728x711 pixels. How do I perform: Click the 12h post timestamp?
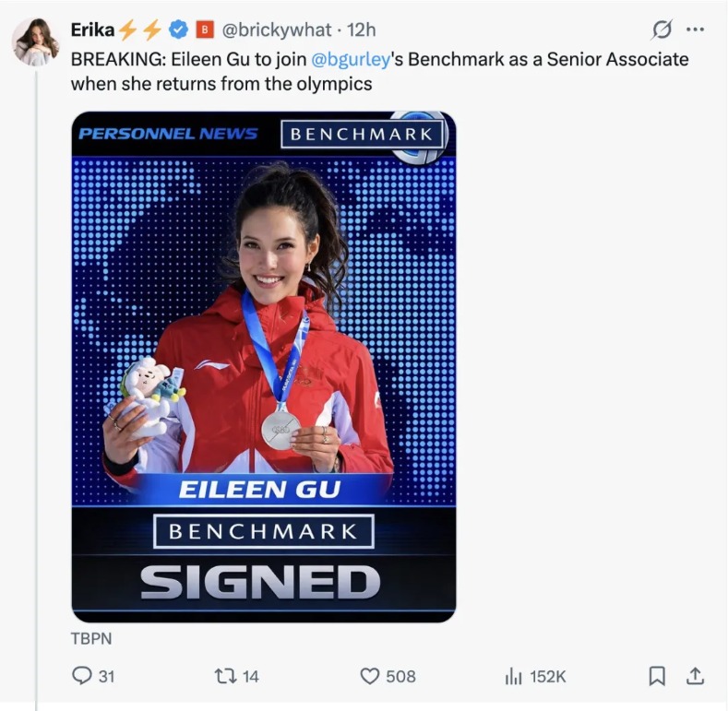point(361,30)
